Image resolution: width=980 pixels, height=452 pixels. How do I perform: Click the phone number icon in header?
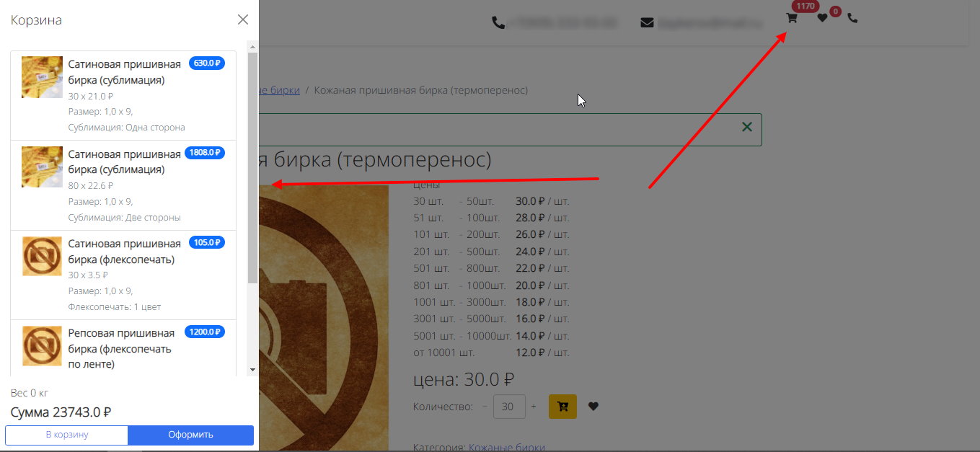[498, 23]
